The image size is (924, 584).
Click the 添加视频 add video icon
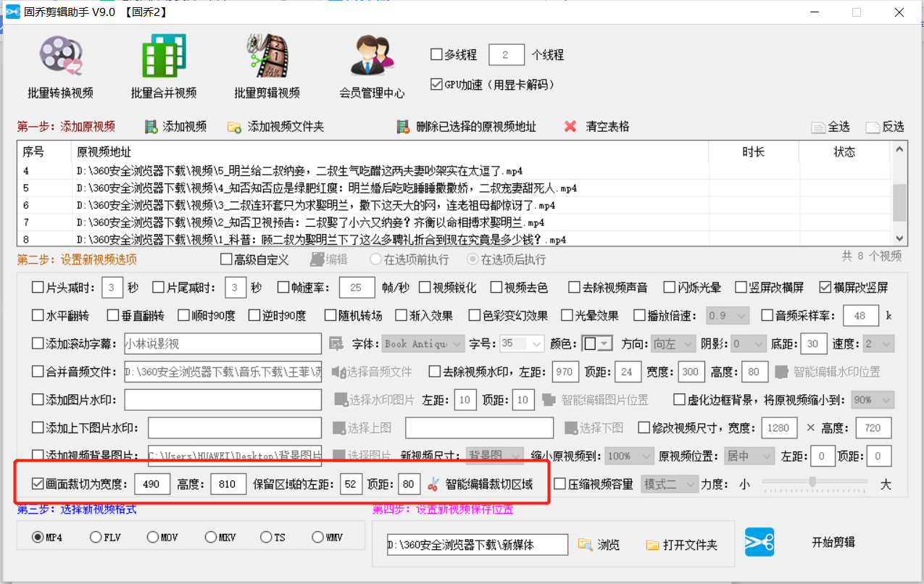click(151, 127)
